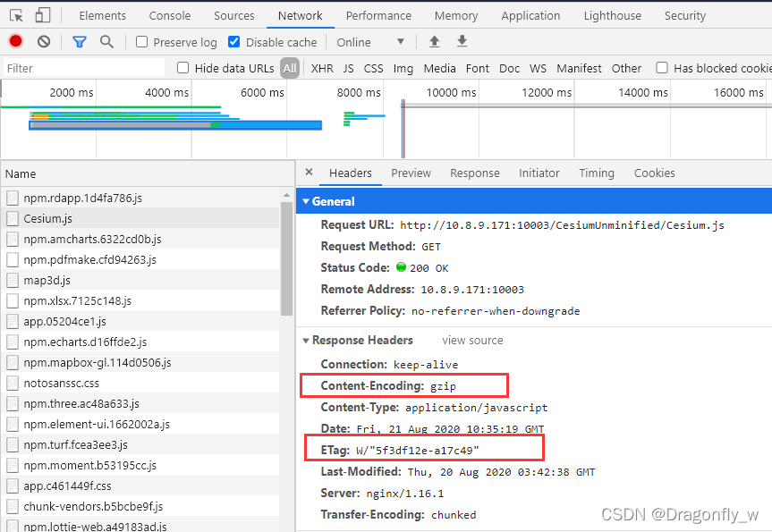
Task: Click the file icon beside npm.amcharts.6322cd0b.js
Action: 13,240
